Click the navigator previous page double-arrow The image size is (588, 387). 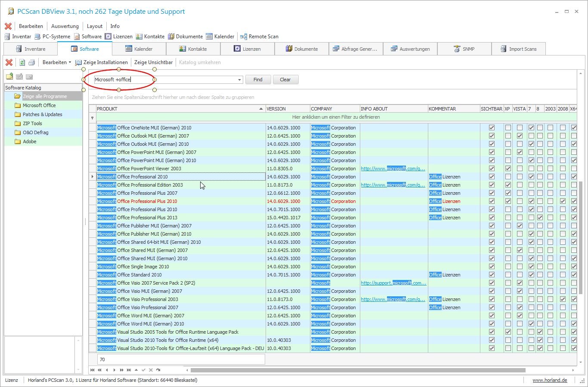[x=99, y=370]
